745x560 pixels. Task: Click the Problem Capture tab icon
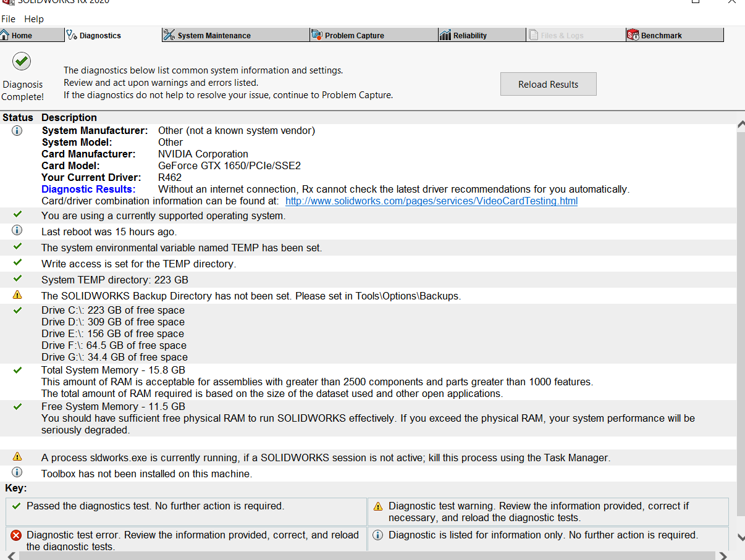point(316,35)
